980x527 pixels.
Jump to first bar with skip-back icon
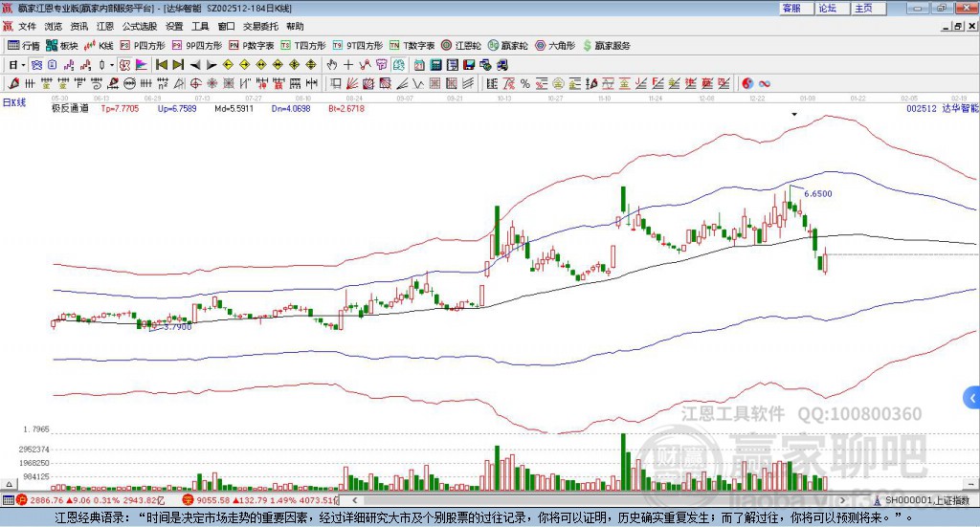point(161,65)
